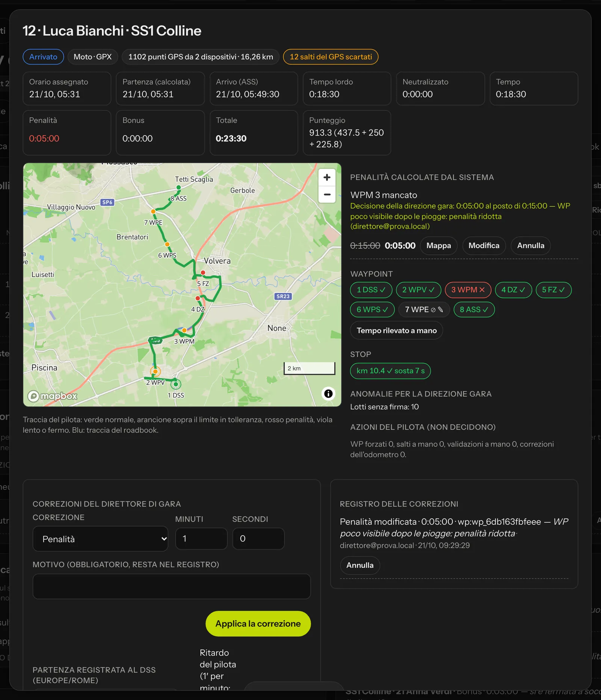Image resolution: width=601 pixels, height=700 pixels.
Task: Click Modifica for WPM 3 penalty
Action: (x=484, y=246)
